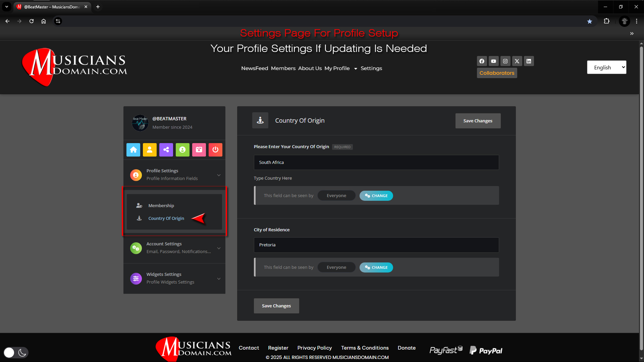This screenshot has width=644, height=362.
Task: Open the My Profile dropdown arrow
Action: tap(356, 69)
